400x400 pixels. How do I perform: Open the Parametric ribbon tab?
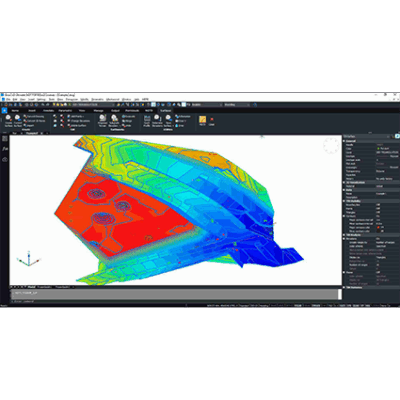pos(65,110)
